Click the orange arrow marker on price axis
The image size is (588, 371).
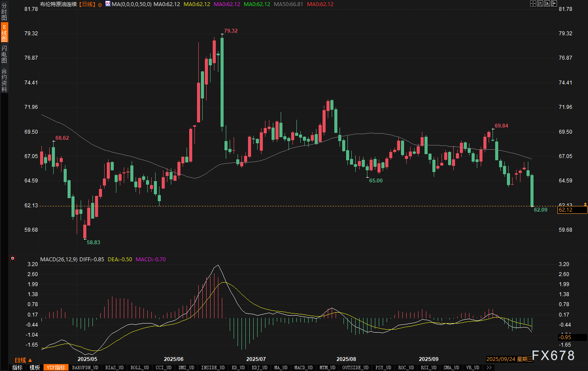(x=585, y=204)
